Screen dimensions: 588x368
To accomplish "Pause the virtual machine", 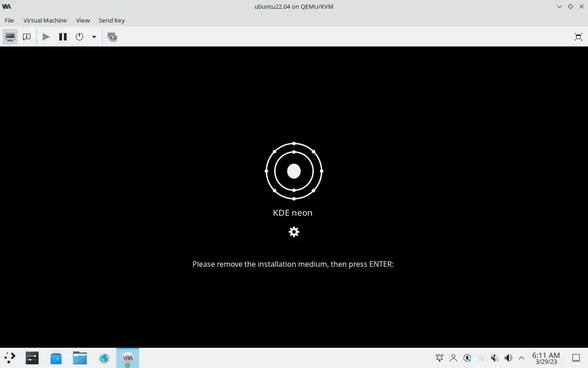I will click(63, 37).
